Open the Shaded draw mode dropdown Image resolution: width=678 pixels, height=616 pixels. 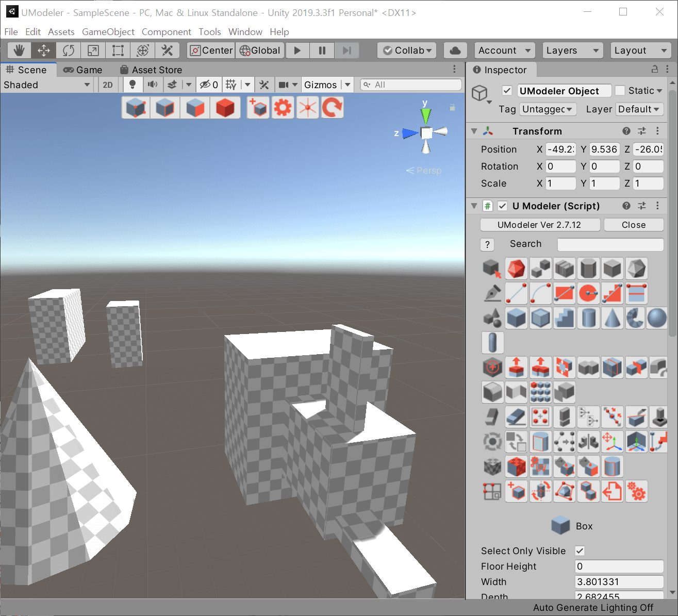47,85
